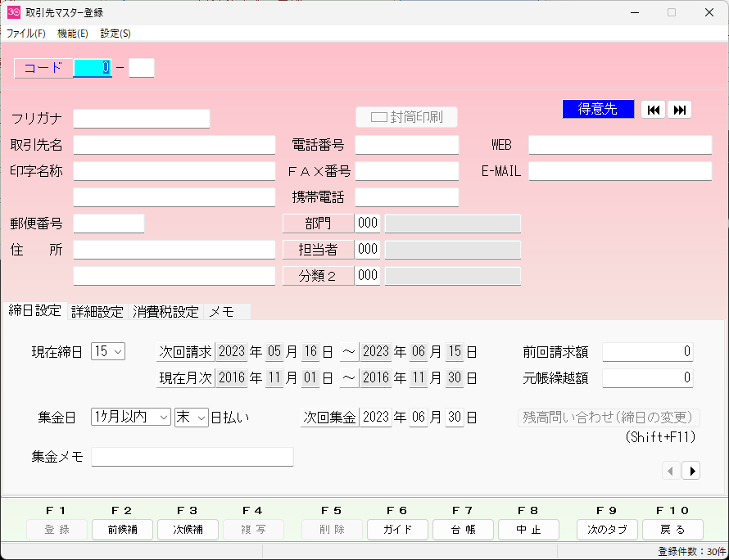Click the 現在月次 button
This screenshot has height=560, width=729.
185,377
